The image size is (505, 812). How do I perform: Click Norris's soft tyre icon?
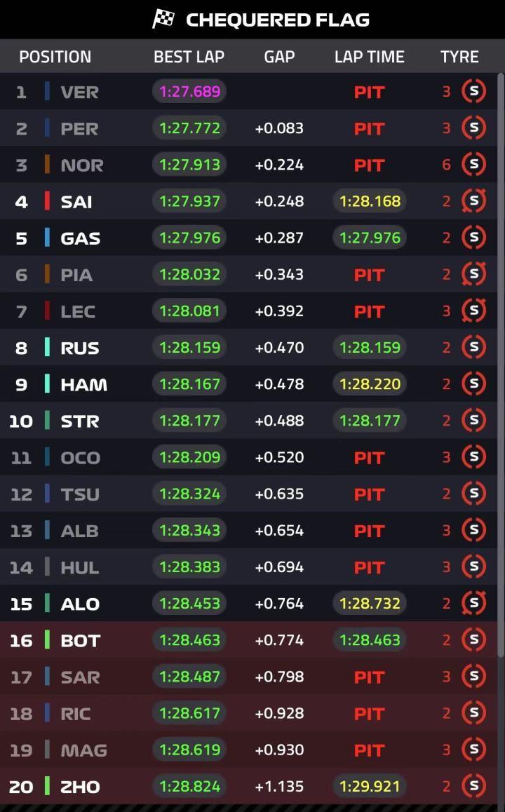coord(473,165)
